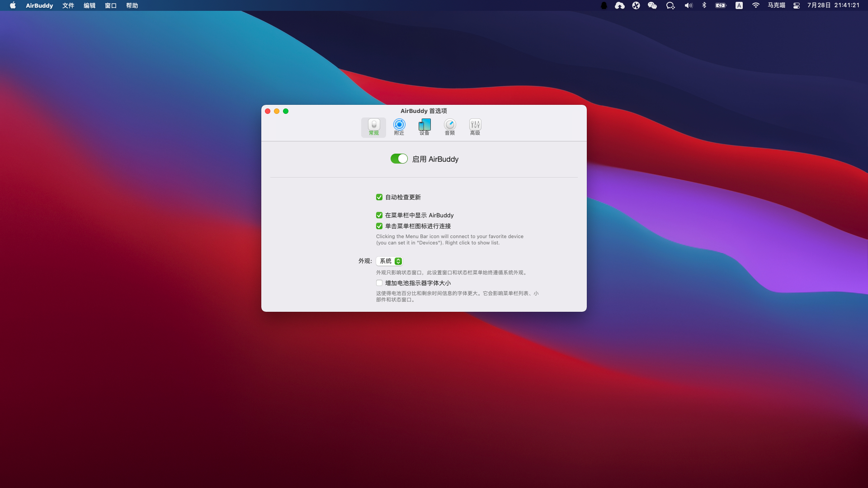Enable 增加电池指示器字体大小 checkbox
Image resolution: width=868 pixels, height=488 pixels.
coord(379,283)
